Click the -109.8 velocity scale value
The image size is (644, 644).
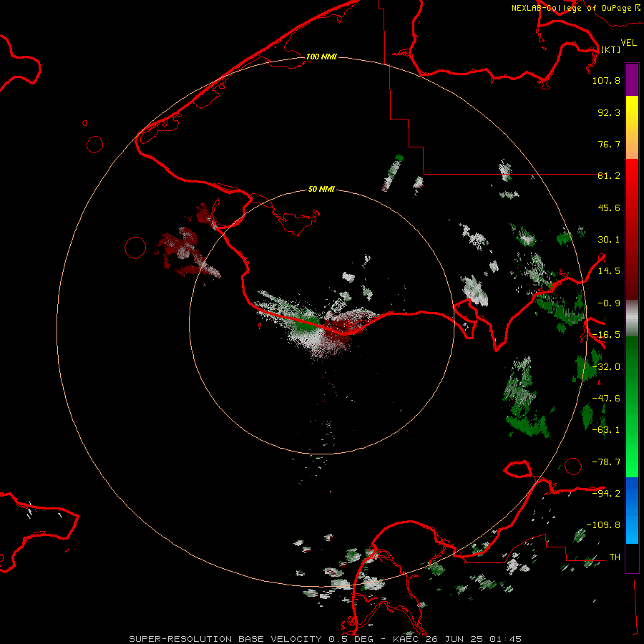click(603, 525)
